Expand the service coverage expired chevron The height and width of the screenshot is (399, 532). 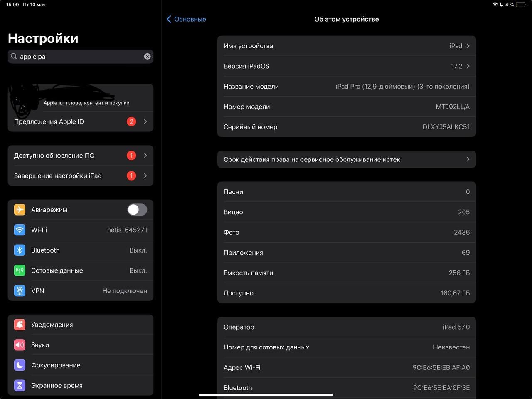point(468,159)
